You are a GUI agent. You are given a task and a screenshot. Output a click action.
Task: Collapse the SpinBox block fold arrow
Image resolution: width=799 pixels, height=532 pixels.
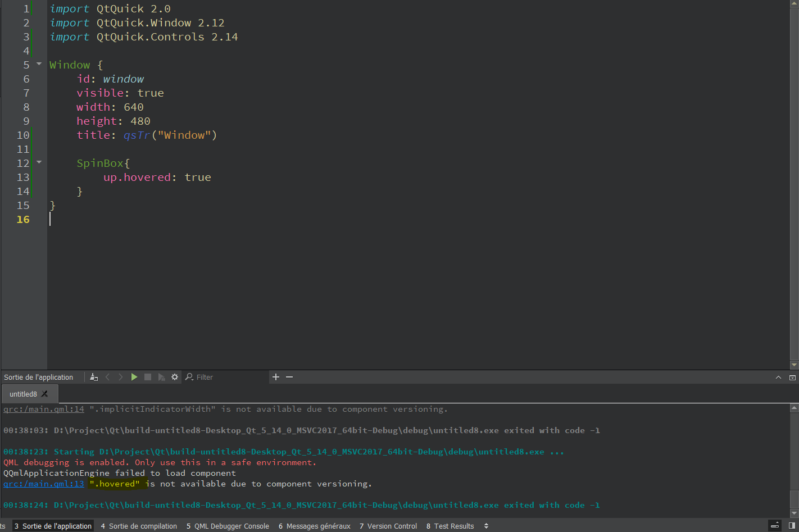tap(39, 162)
